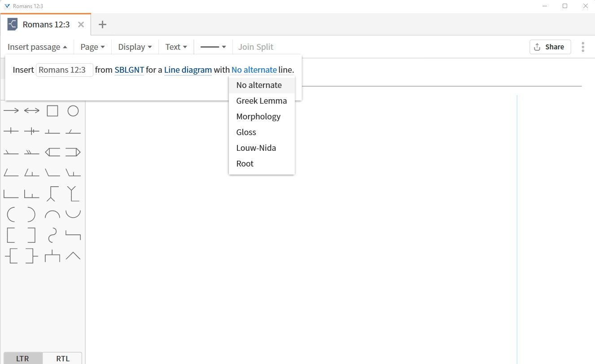Open the Display dropdown menu
Screen dimensions: 595x364
click(x=135, y=47)
